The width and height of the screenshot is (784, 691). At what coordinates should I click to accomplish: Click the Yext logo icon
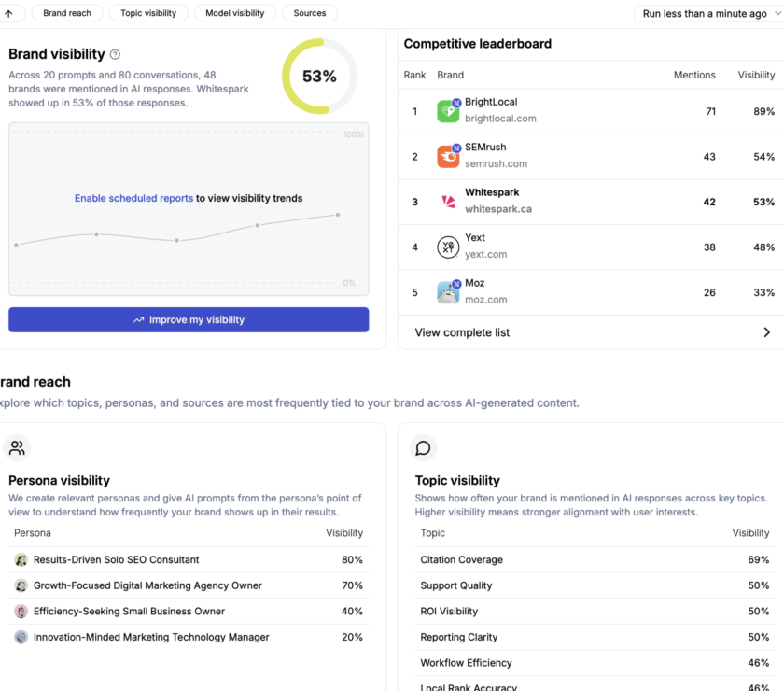448,247
